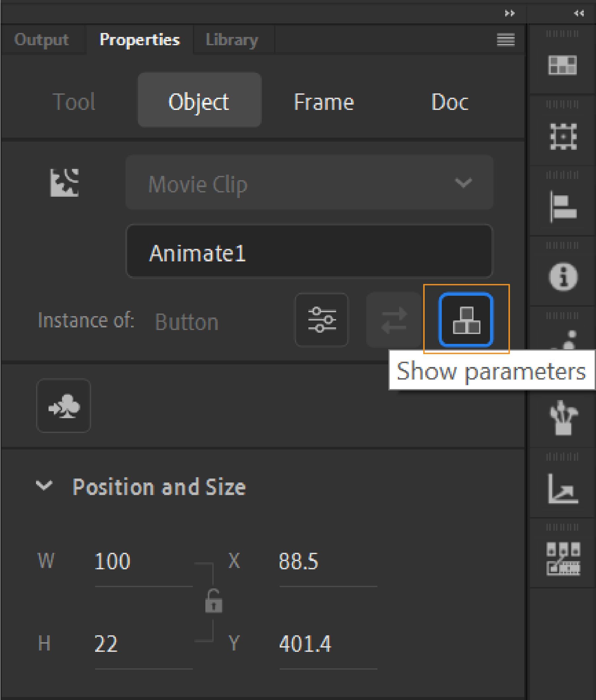Screen dimensions: 596x700
Task: Click the swap symbol icon
Action: [x=394, y=320]
